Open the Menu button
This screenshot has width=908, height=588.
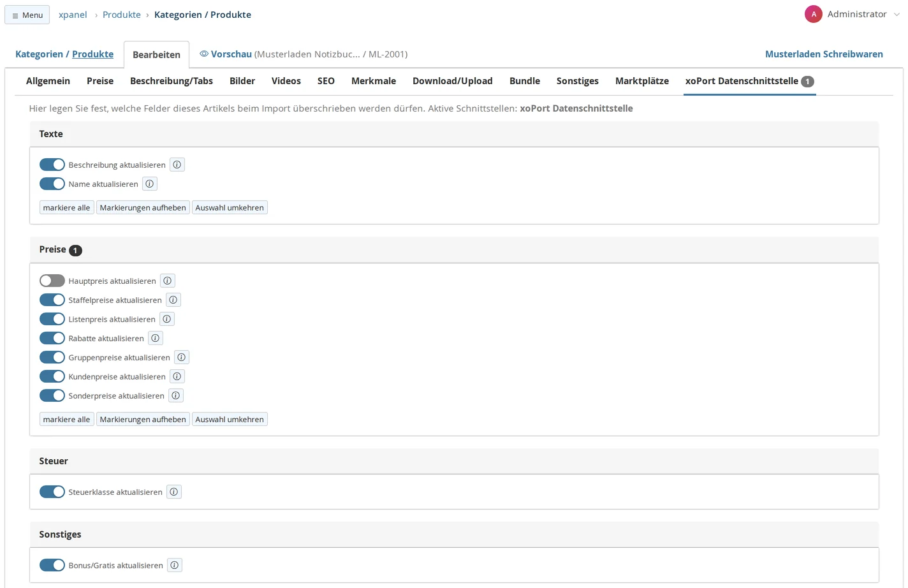(27, 15)
